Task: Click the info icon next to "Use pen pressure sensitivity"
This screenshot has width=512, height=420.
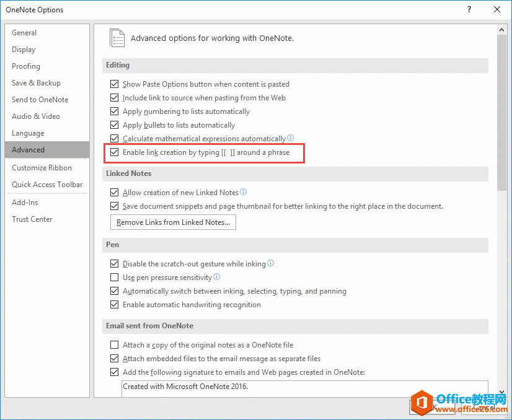Action: point(216,277)
